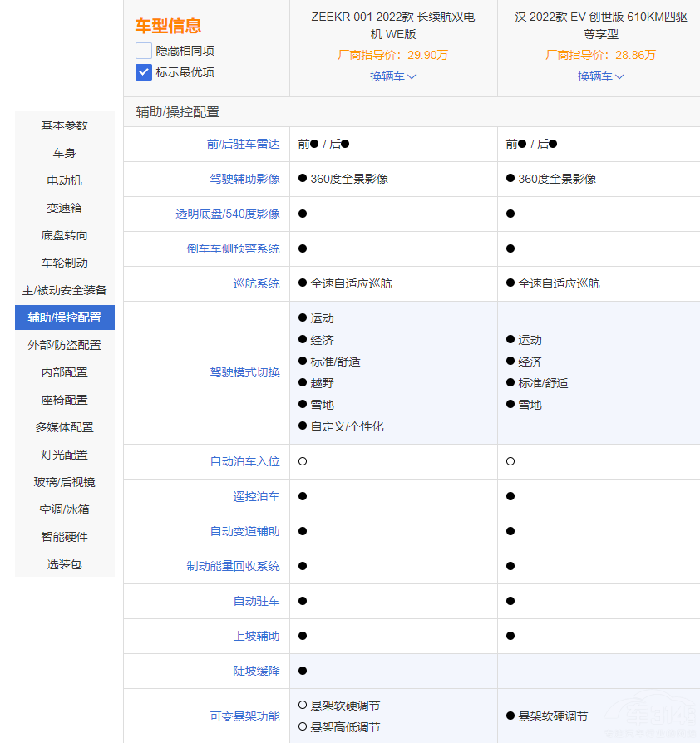The image size is (700, 743).
Task: Switch to 多媒体配置 section
Action: (x=65, y=427)
